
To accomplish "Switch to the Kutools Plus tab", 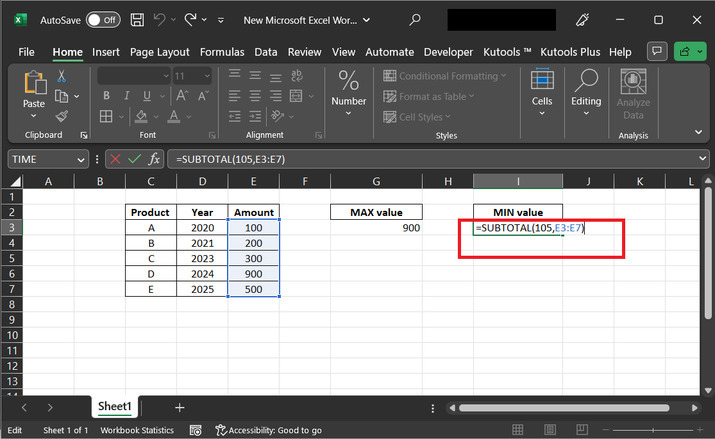I will point(570,51).
